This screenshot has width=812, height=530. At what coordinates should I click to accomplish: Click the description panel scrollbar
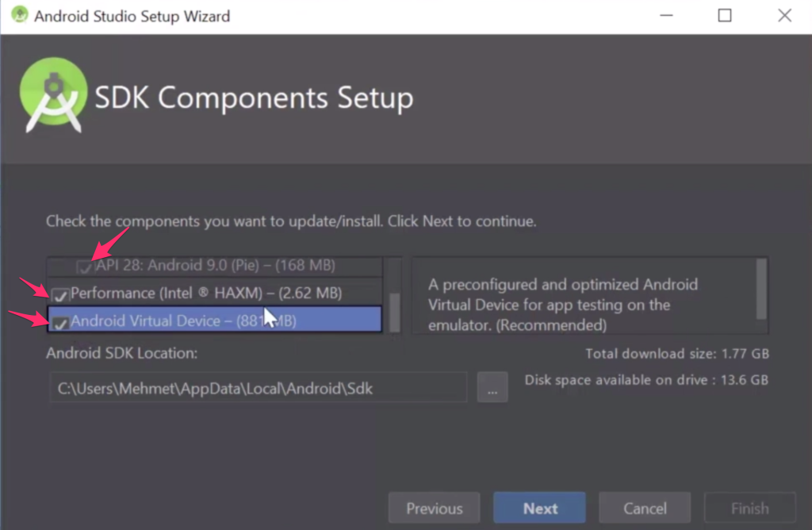tap(761, 289)
